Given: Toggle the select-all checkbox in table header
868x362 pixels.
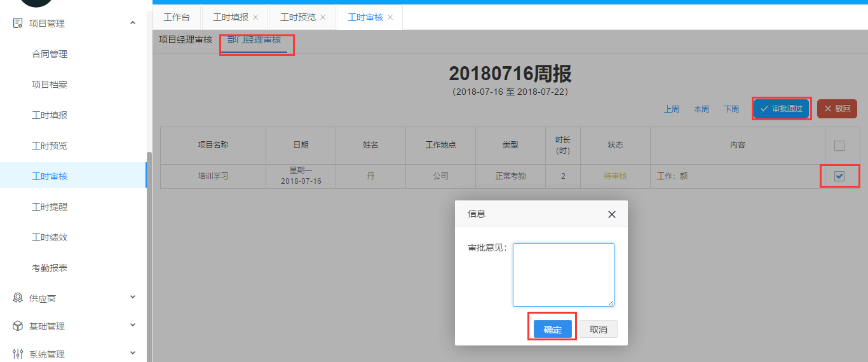Looking at the screenshot, I should 839,146.
